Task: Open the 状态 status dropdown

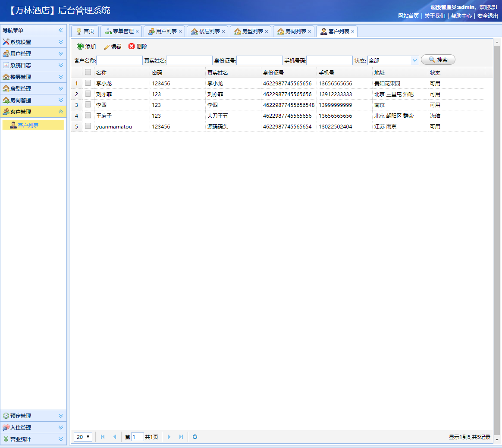Action: pos(414,60)
